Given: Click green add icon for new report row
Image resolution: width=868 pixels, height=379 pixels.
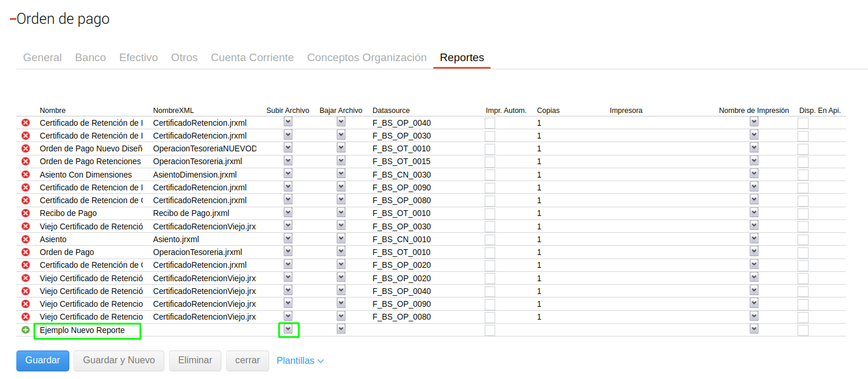Looking at the screenshot, I should click(26, 330).
